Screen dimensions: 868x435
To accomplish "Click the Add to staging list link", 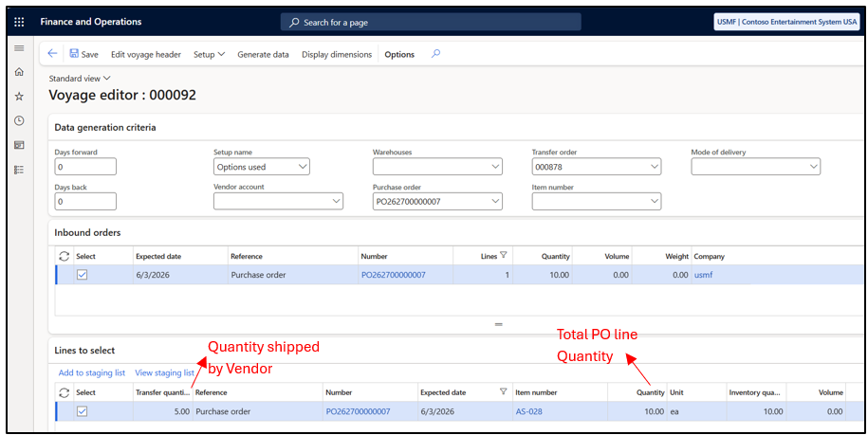I will 92,372.
